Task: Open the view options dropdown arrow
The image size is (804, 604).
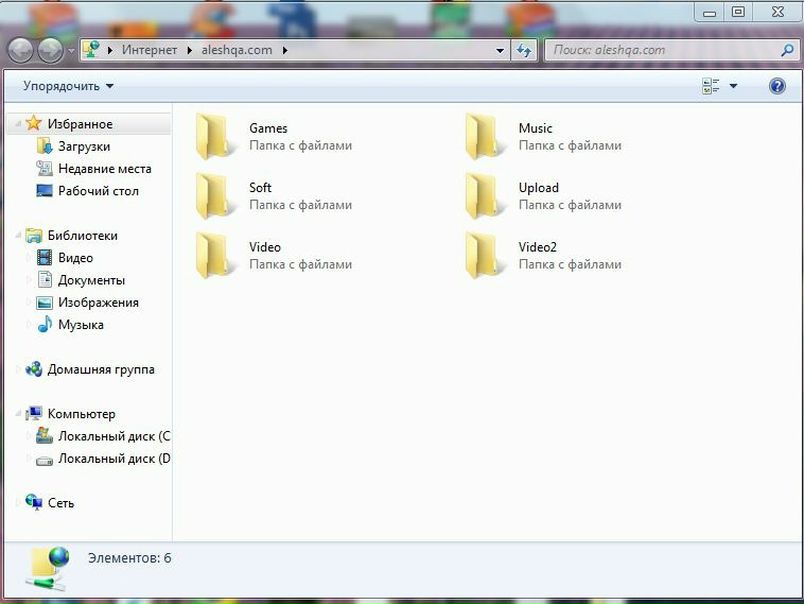Action: coord(733,86)
